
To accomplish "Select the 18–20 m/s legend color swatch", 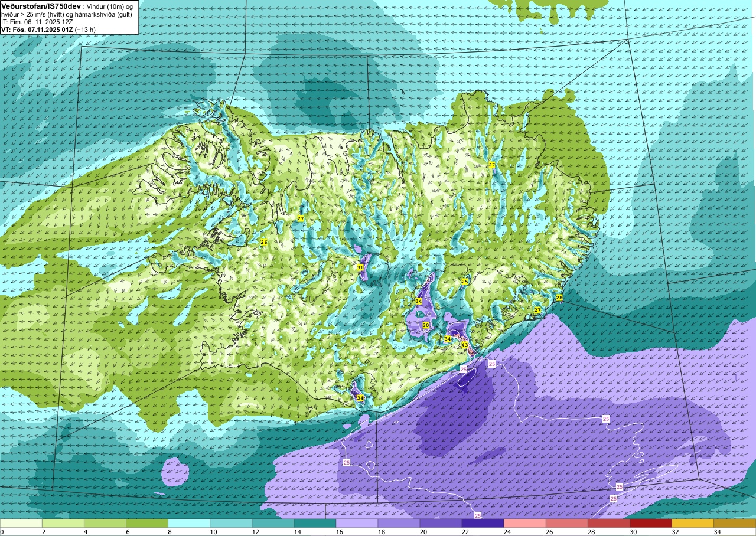I will click(399, 523).
